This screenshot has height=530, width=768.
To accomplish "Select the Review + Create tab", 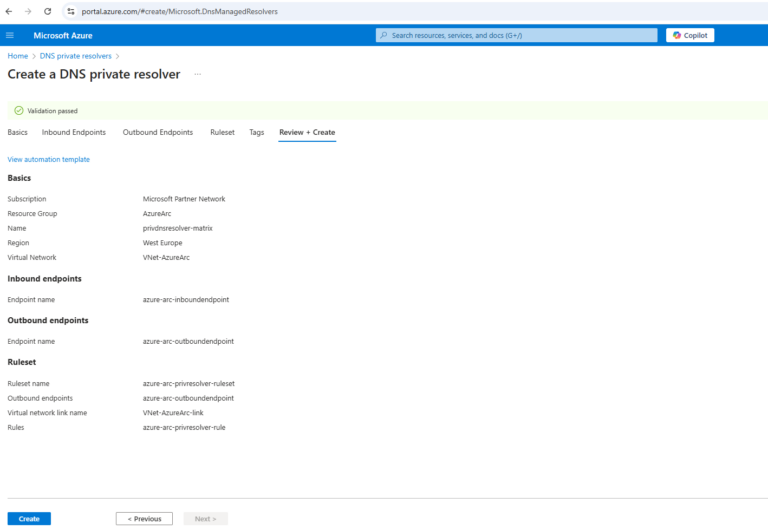I will [x=307, y=132].
